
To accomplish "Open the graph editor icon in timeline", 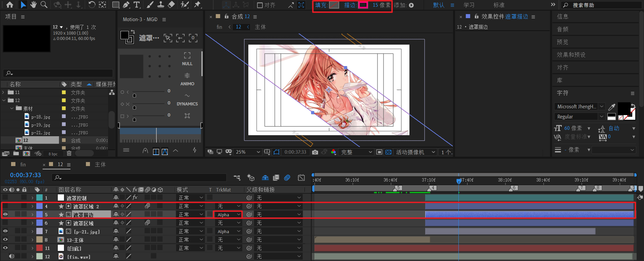I will coord(301,177).
